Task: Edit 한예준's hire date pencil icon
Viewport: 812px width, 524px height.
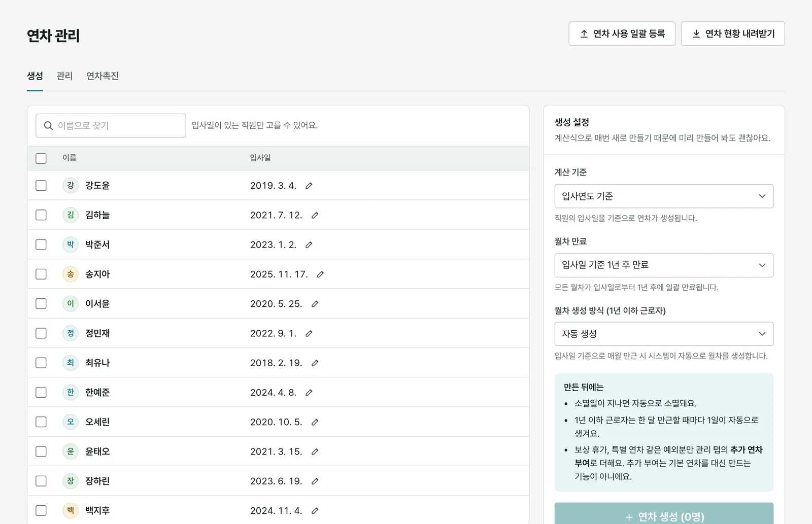Action: [x=309, y=393]
